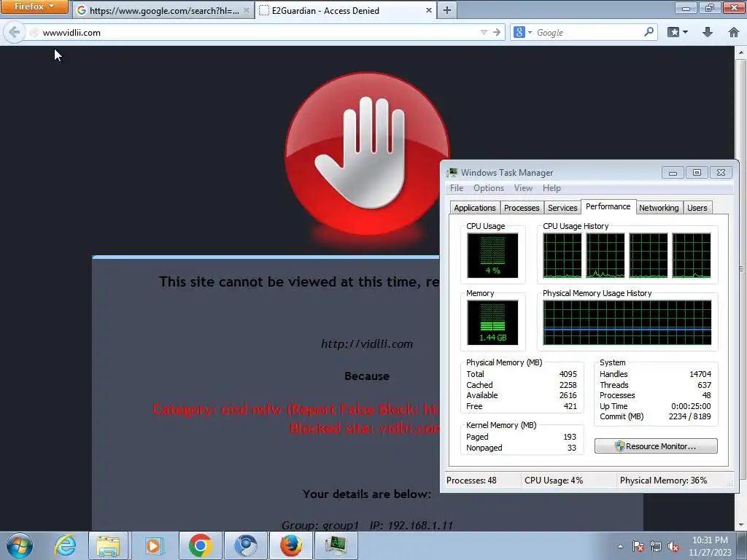The width and height of the screenshot is (747, 560).
Task: Open the Firefox downloads arrow
Action: 708,32
